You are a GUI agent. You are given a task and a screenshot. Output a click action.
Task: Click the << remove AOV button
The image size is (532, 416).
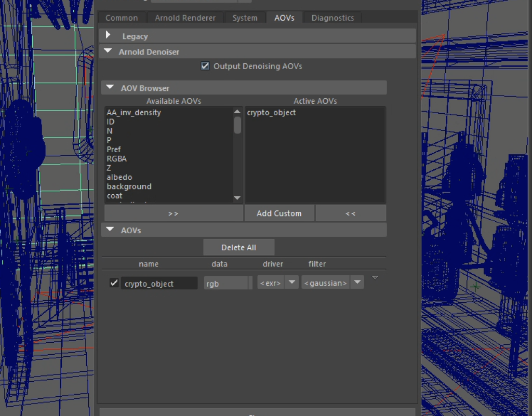tap(351, 213)
